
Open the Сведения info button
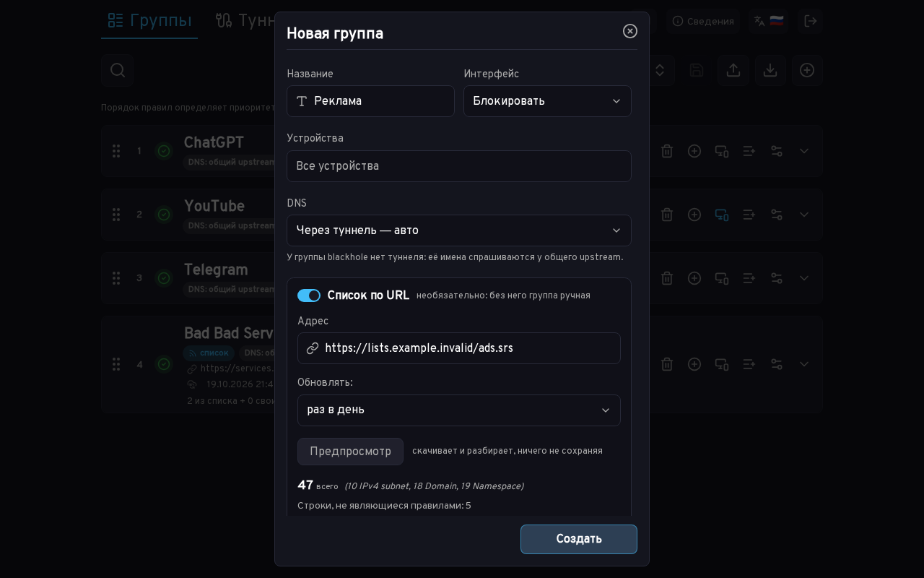tap(703, 21)
